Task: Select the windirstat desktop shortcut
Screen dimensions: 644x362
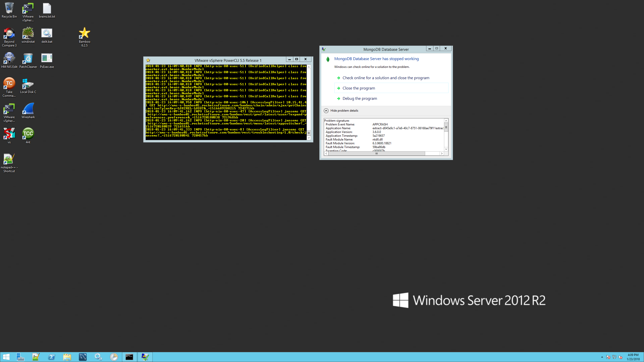Action: pos(28,35)
